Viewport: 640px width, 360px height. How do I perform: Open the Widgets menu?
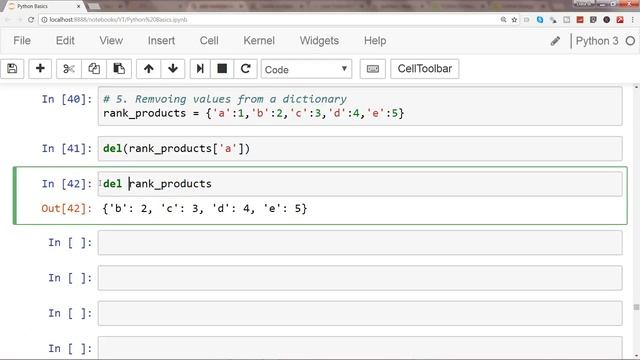tap(319, 41)
